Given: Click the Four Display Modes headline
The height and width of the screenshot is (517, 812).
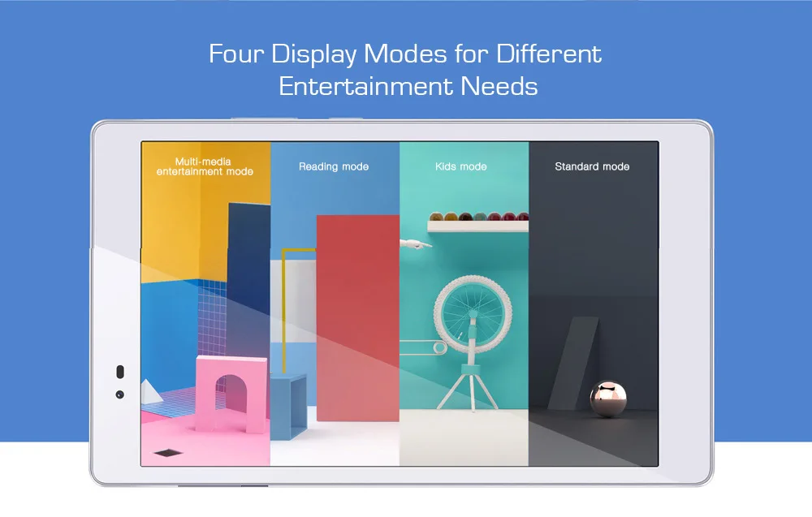Looking at the screenshot, I should [405, 69].
